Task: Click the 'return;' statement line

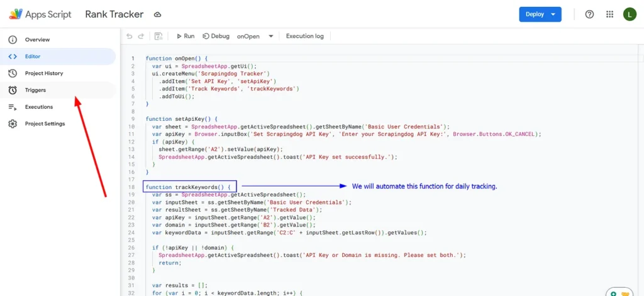Action: tap(169, 263)
